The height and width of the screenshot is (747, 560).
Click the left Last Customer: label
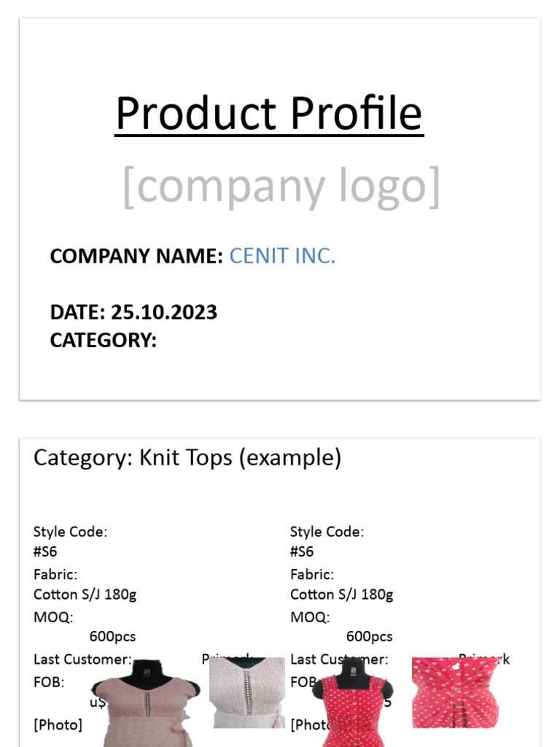[x=82, y=659]
